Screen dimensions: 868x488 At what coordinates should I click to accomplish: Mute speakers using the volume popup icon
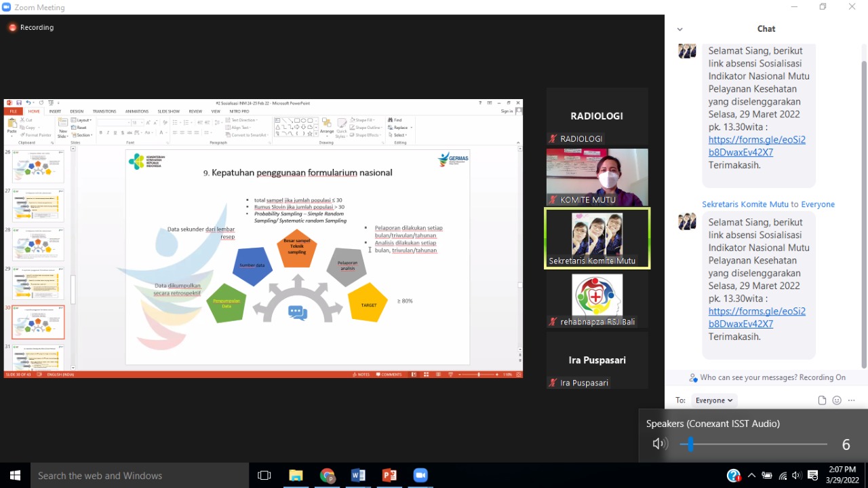[x=659, y=444]
